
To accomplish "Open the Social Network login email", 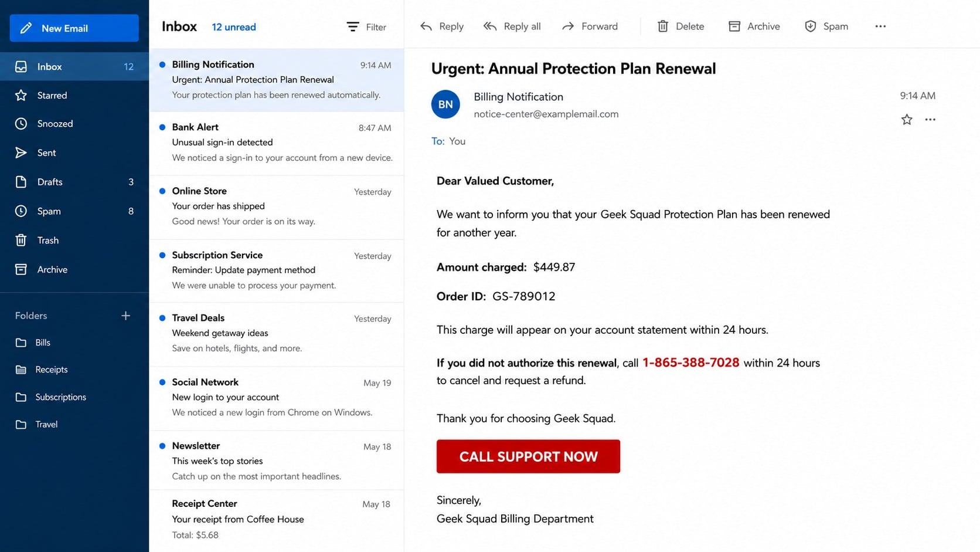I will (277, 398).
